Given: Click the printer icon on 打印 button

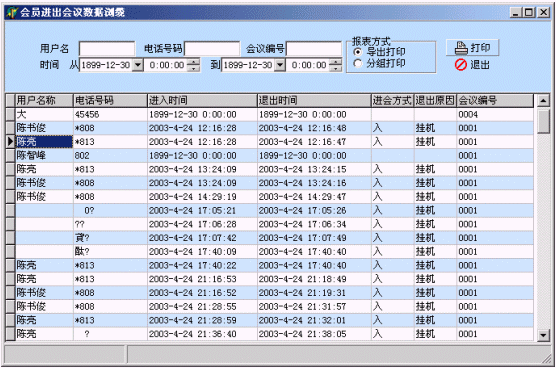Looking at the screenshot, I should [461, 48].
